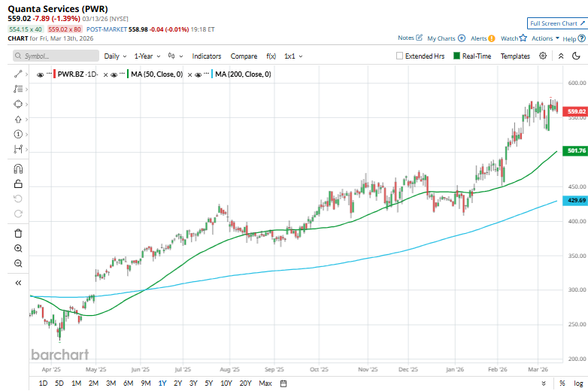This screenshot has width=588, height=391.
Task: Enable the Extended Hrs checkbox
Action: (400, 56)
